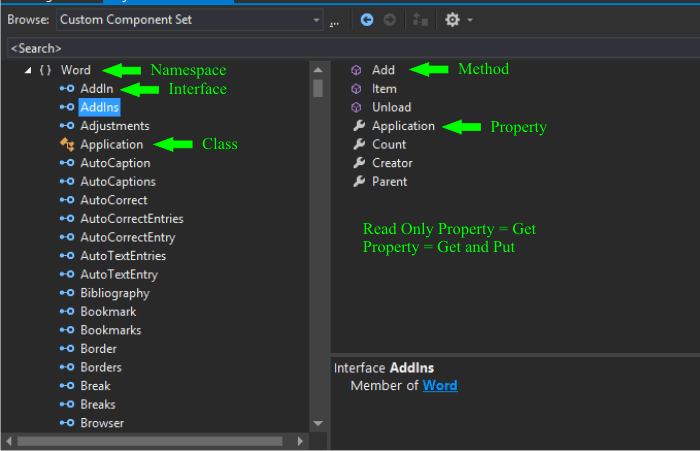700x451 pixels.
Task: Follow the Word link in description pane
Action: 440,385
